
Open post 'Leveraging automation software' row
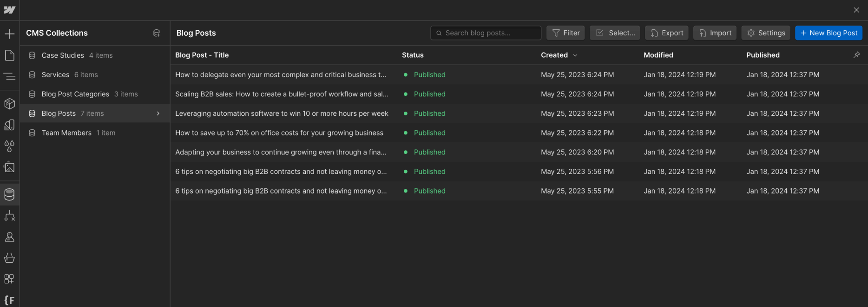point(519,113)
